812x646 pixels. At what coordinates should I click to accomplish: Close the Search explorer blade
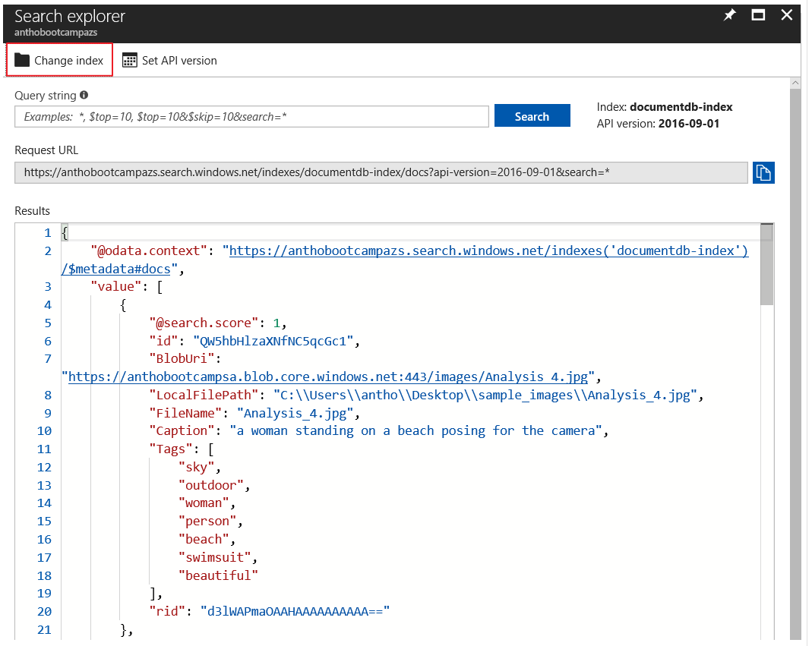click(786, 14)
